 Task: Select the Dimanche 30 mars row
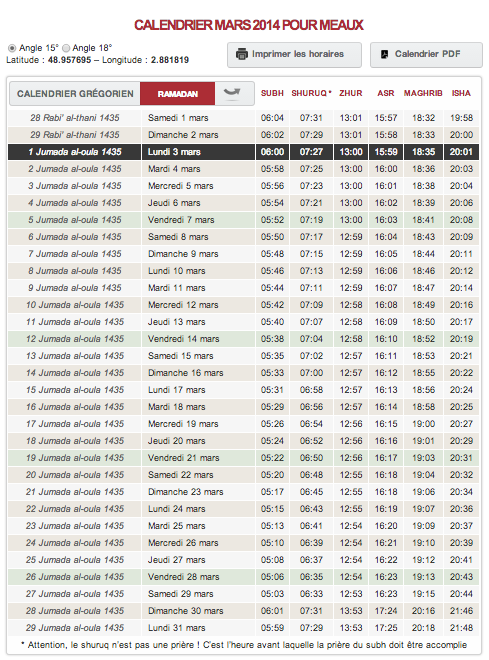click(243, 611)
